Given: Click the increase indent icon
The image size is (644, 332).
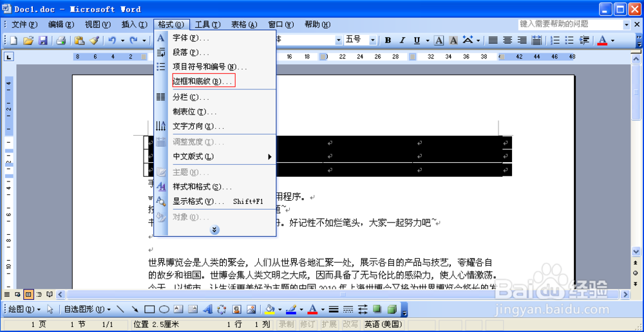Looking at the screenshot, I should click(x=584, y=41).
